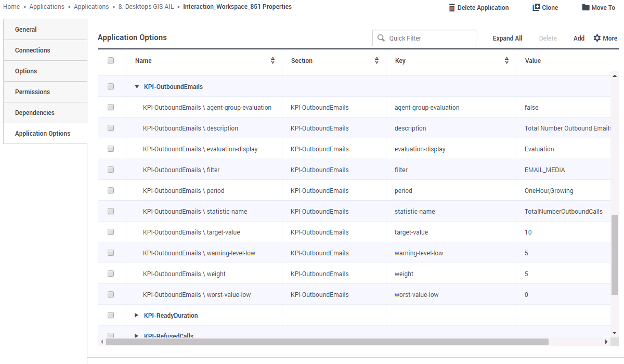Expand the KPI-RefusedCalls group
The image size is (624, 364).
[x=136, y=335]
